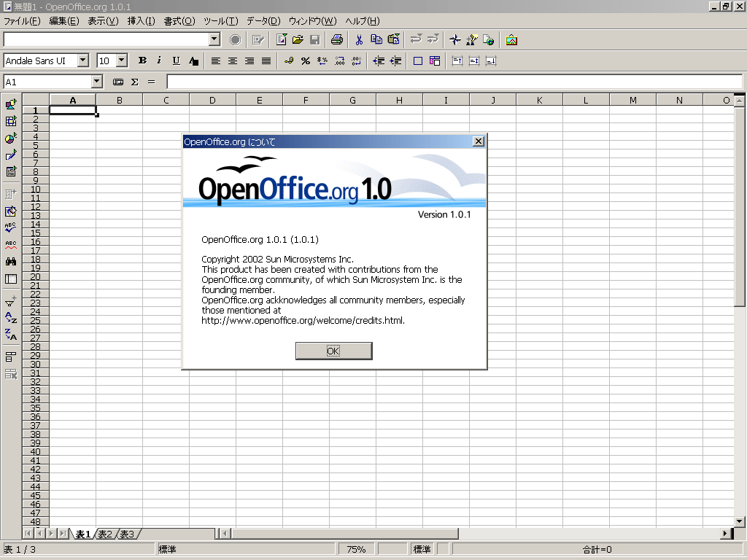Close the OpenOffice.org について dialog

click(479, 141)
